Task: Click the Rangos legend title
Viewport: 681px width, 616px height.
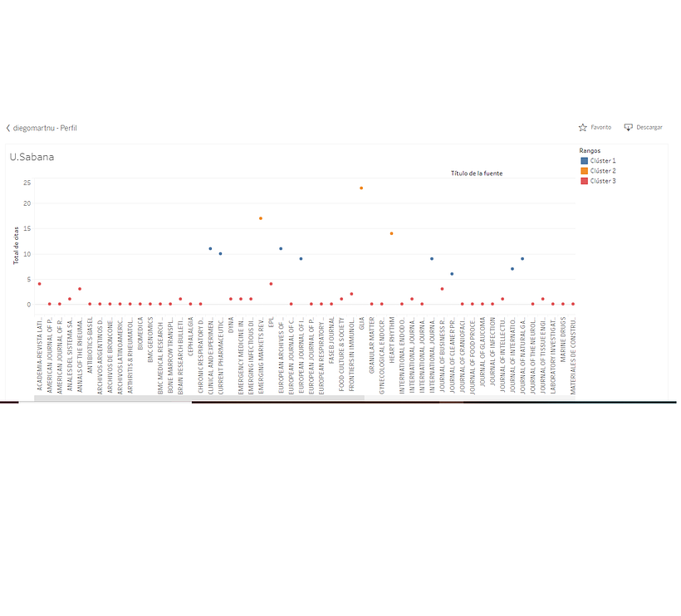Action: coord(590,150)
